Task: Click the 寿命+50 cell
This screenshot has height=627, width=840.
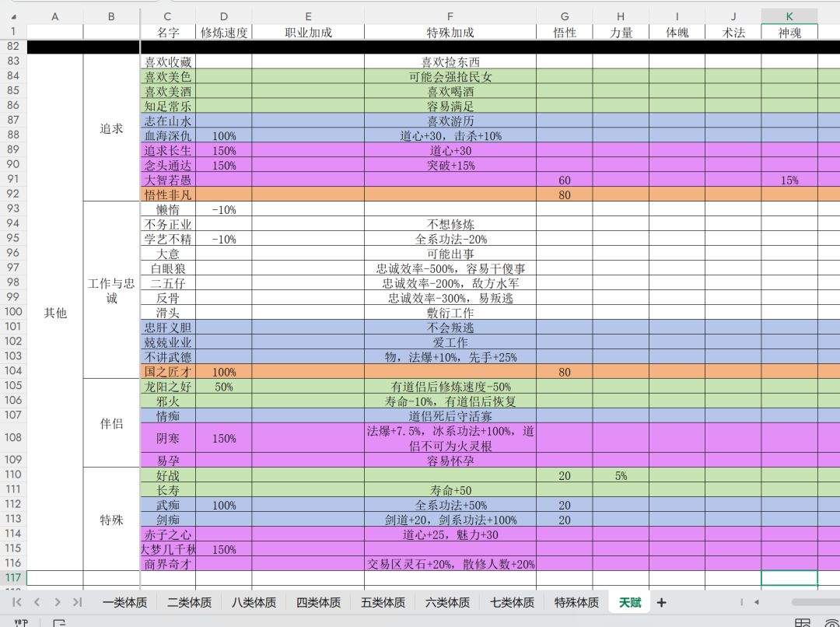Action: [x=450, y=490]
